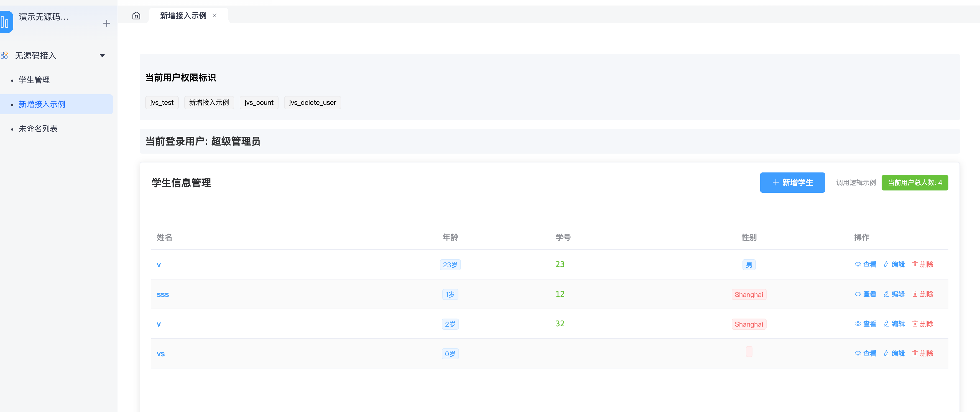Image resolution: width=980 pixels, height=412 pixels.
Task: Select the 新增接入示例 sidebar menu entry
Action: click(42, 104)
